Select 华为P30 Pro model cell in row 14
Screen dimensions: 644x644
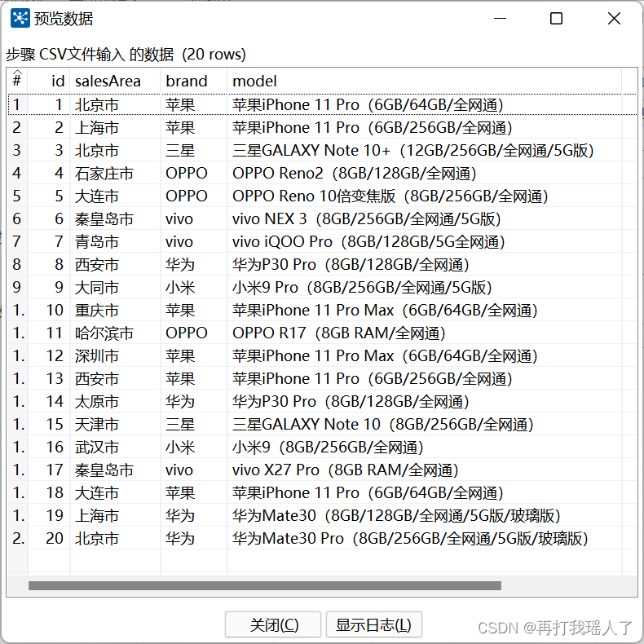(424, 401)
